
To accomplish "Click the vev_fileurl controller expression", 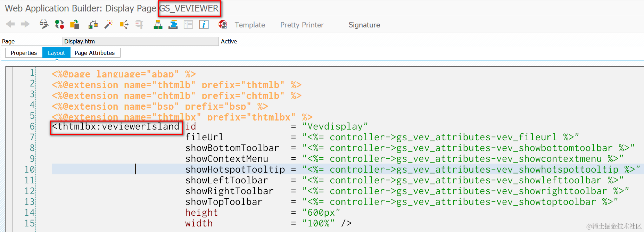I will (440, 137).
